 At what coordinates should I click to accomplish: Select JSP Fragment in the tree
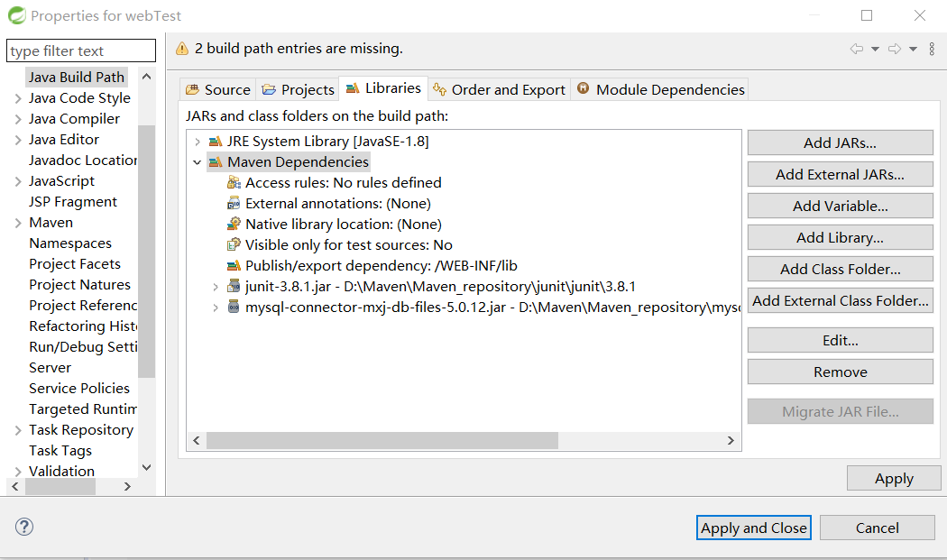pos(73,202)
